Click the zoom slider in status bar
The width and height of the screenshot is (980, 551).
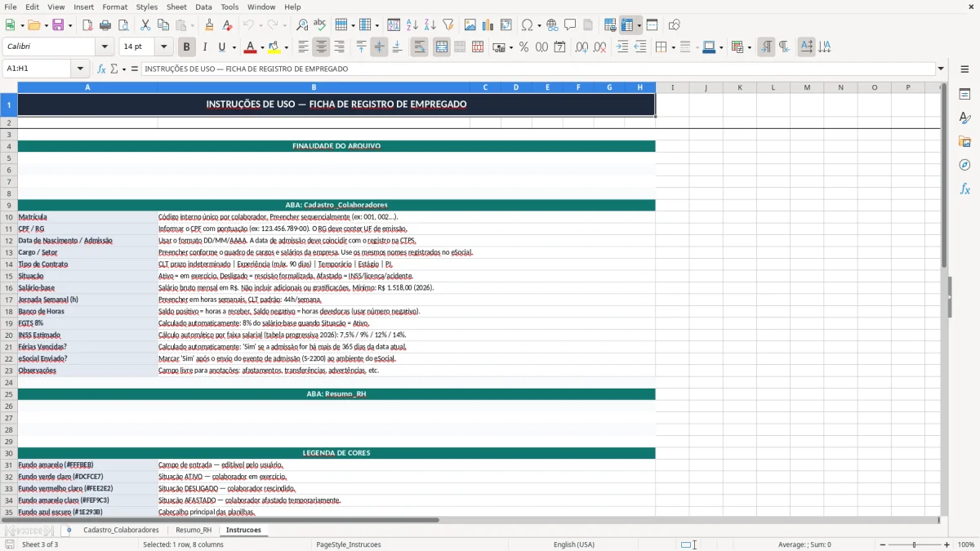914,544
